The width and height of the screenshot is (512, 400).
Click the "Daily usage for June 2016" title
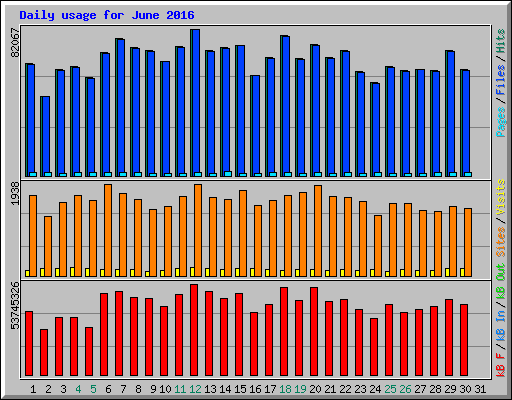[107, 15]
